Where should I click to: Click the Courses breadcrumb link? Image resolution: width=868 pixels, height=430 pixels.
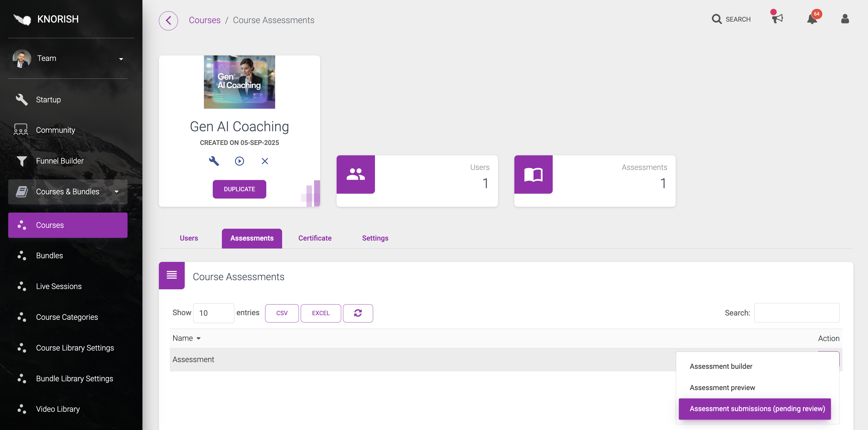[205, 20]
